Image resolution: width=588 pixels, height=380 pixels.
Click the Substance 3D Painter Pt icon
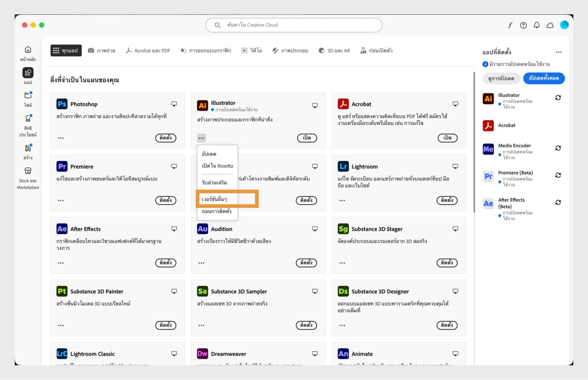62,291
